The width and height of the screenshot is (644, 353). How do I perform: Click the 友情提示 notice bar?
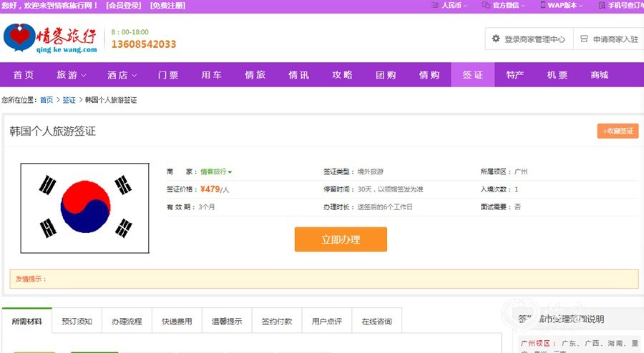324,279
